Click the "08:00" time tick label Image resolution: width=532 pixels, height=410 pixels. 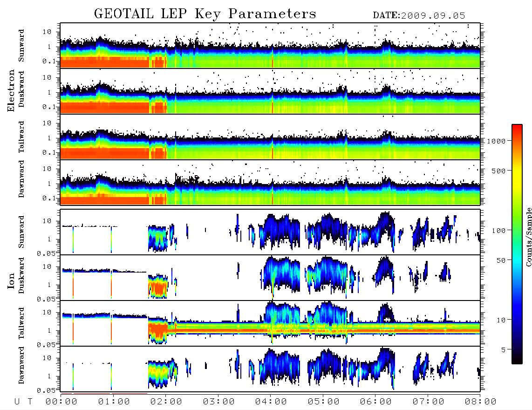click(x=480, y=402)
